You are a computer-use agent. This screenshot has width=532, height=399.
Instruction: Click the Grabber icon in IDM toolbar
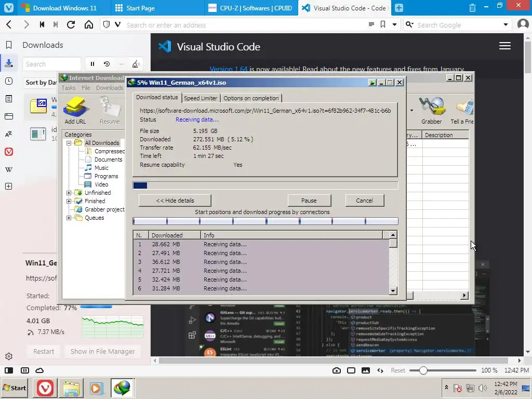(431, 110)
